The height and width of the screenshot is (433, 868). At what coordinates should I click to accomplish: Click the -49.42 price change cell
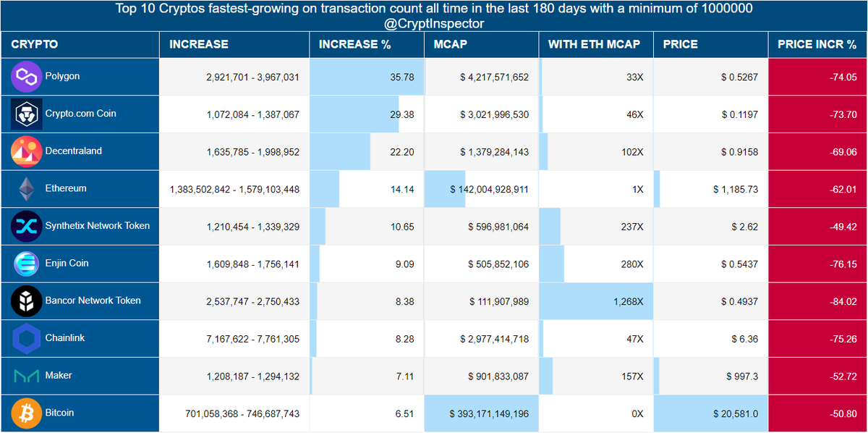point(818,227)
